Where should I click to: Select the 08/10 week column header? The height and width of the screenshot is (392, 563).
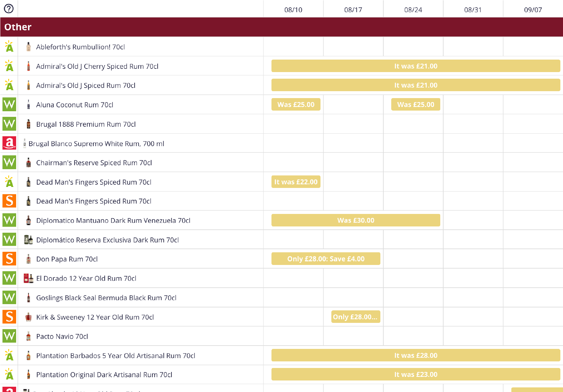click(293, 10)
